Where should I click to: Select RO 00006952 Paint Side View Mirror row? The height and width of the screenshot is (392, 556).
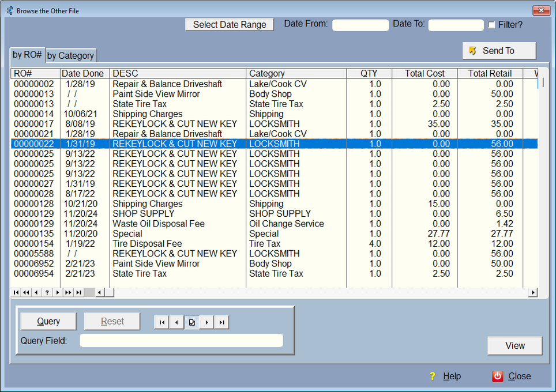pyautogui.click(x=275, y=263)
